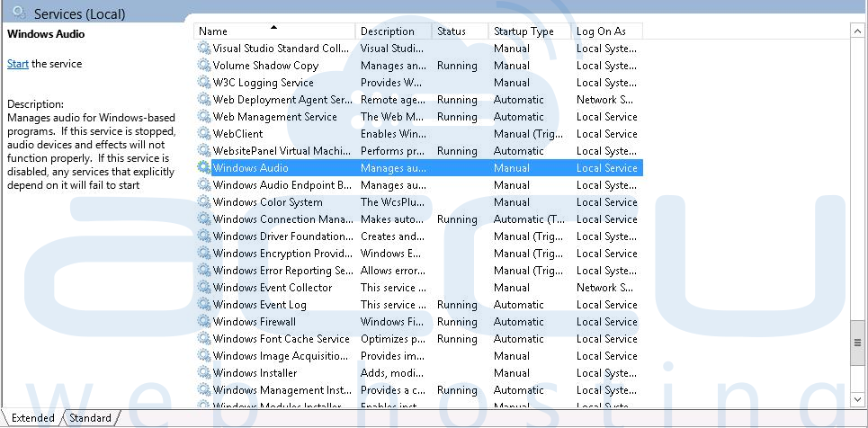Click Automatic (T... startup of Windows Connection Manager
The height and width of the screenshot is (428, 868).
coord(529,219)
